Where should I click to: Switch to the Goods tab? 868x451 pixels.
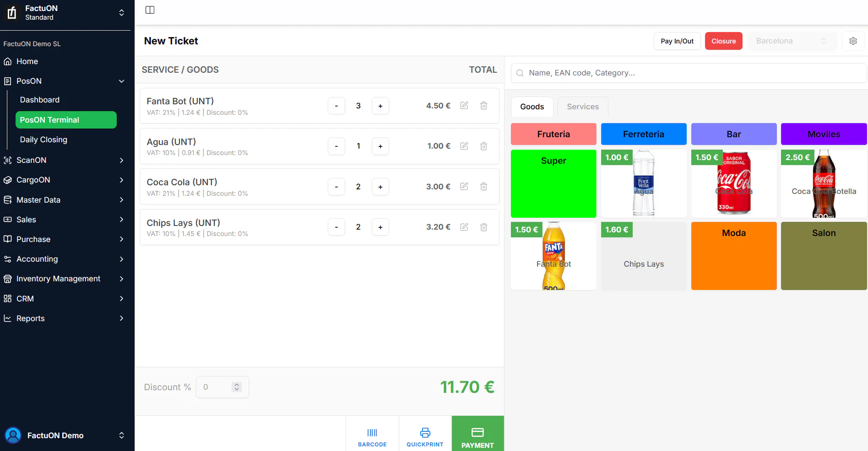[x=532, y=107]
